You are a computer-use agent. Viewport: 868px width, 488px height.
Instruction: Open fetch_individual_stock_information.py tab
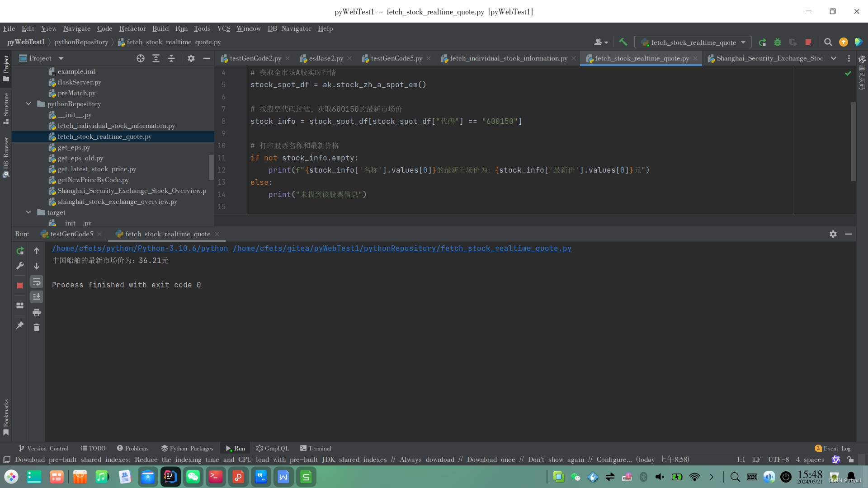[x=509, y=58]
